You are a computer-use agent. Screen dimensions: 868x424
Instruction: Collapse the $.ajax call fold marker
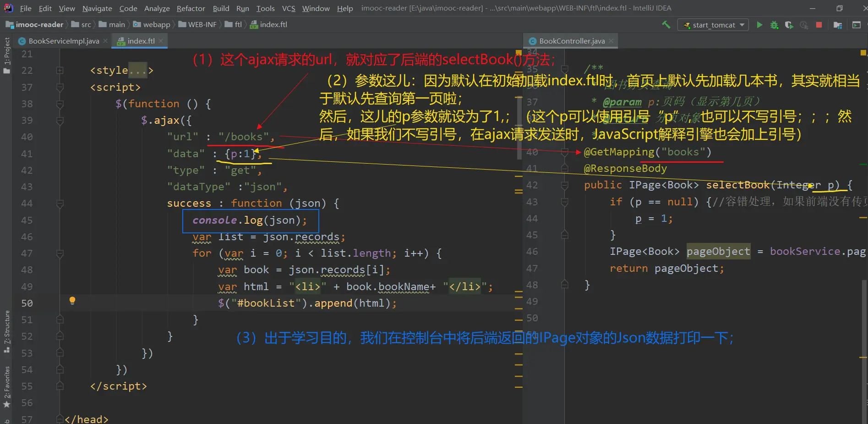60,121
